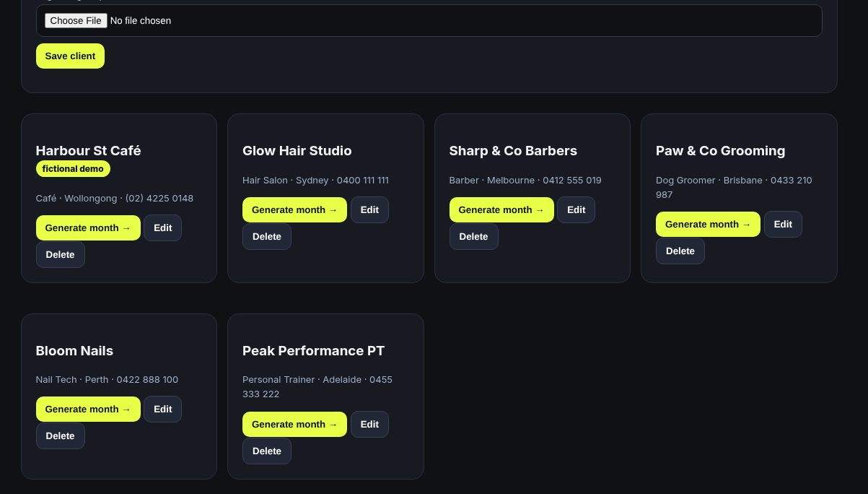Delete the Bloom Nails client

[x=61, y=436]
